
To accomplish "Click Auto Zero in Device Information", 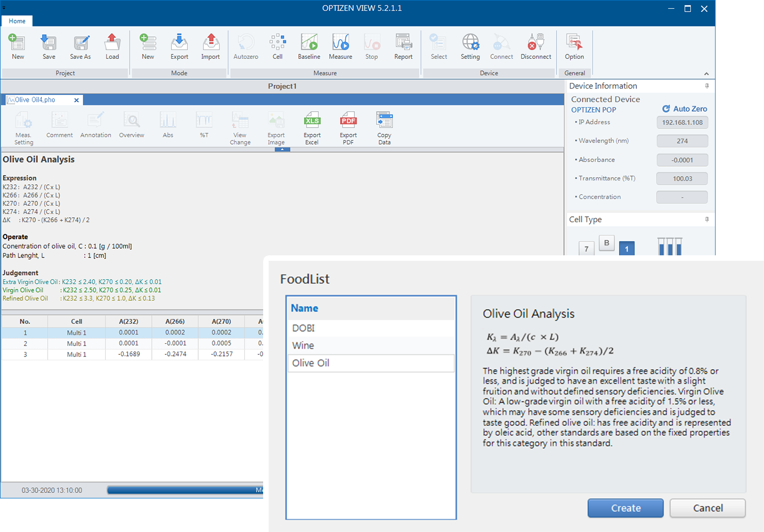I will [685, 109].
